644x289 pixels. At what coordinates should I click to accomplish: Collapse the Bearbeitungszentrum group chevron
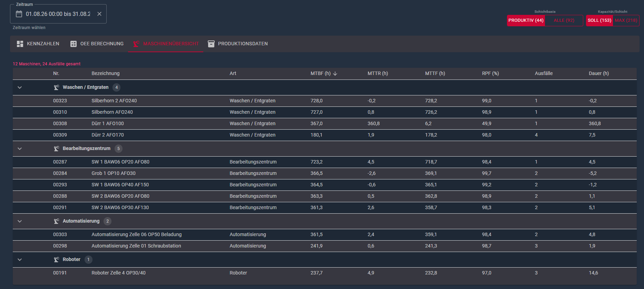[x=20, y=149]
